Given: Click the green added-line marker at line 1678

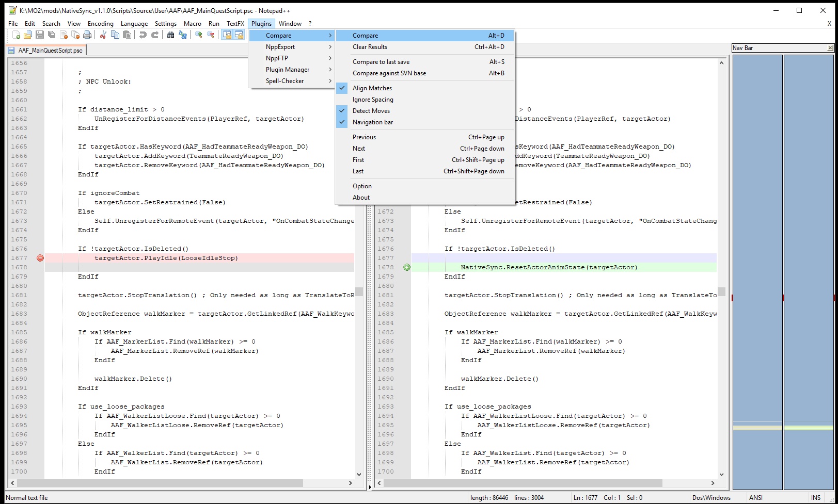Looking at the screenshot, I should click(407, 267).
